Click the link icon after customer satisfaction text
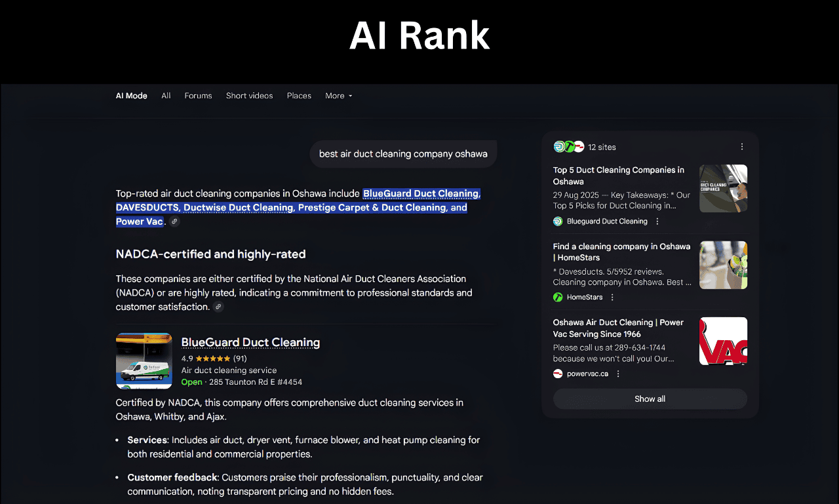Viewport: 839px width, 504px height. pos(218,307)
